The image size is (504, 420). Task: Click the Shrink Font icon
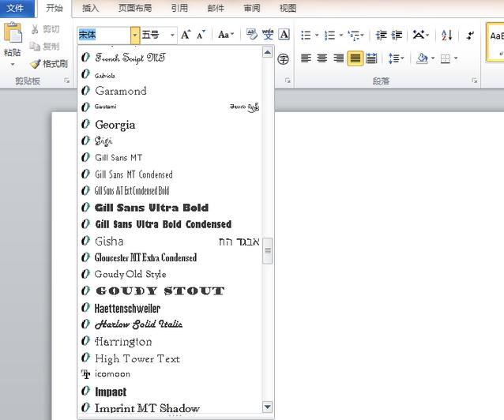[201, 35]
